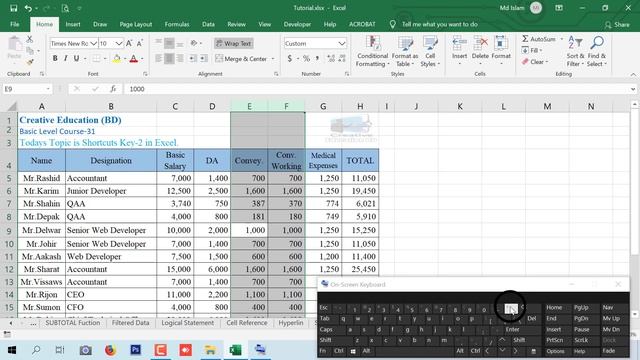This screenshot has height=360, width=640.
Task: Expand number format Custom dropdown
Action: [342, 43]
